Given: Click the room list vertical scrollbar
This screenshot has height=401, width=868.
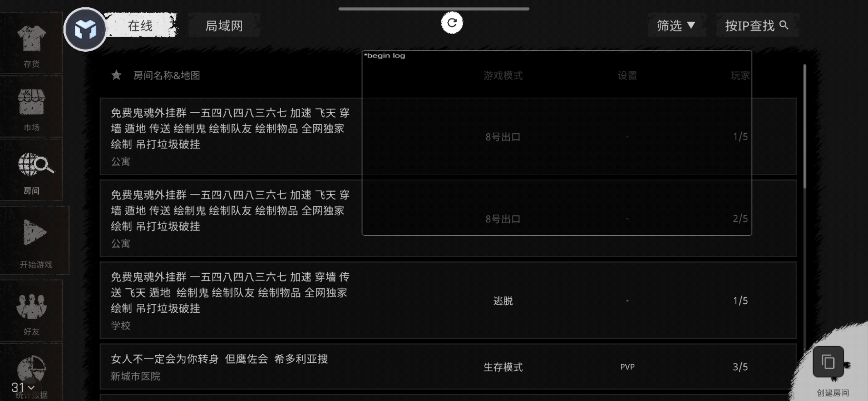Looking at the screenshot, I should (x=804, y=126).
